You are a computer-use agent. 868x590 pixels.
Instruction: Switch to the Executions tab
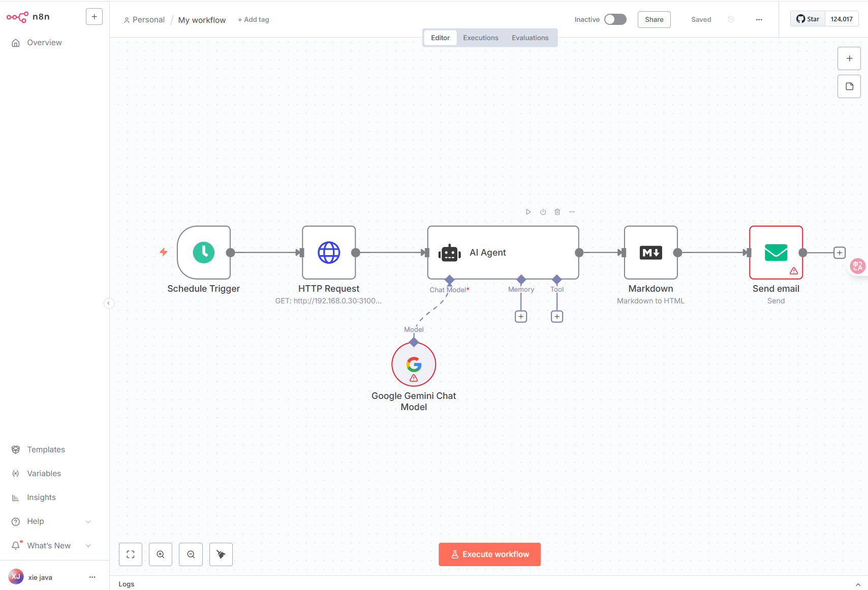point(480,38)
